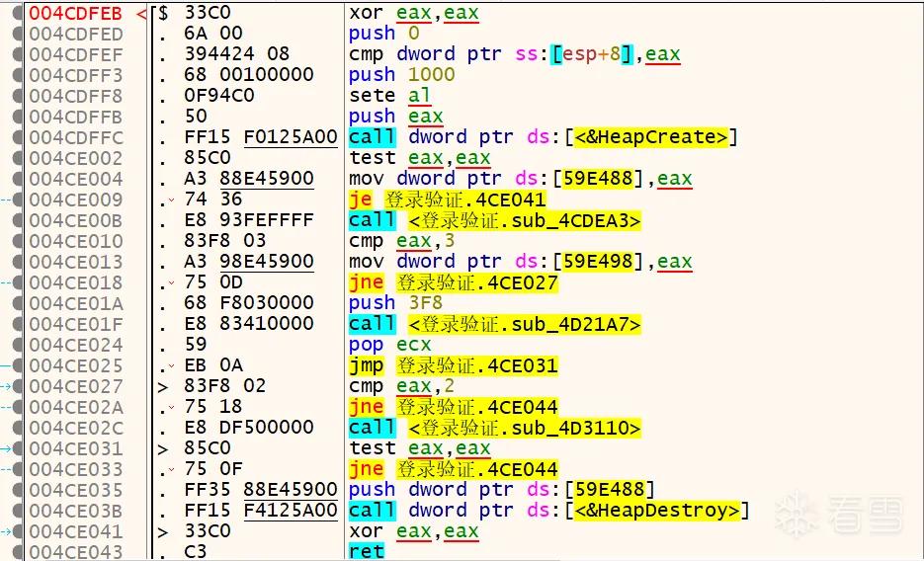This screenshot has width=924, height=561.
Task: Click opcode bytes FF15 F4125A00
Action: click(x=261, y=510)
